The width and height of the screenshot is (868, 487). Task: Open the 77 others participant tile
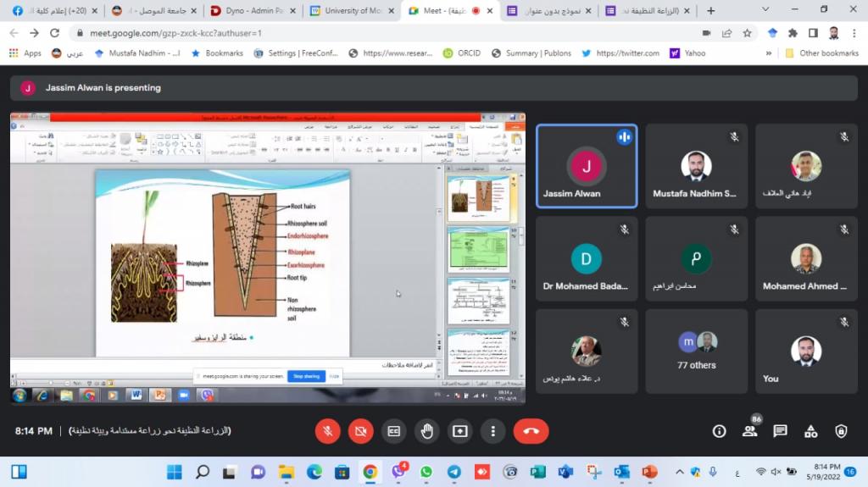coord(696,351)
